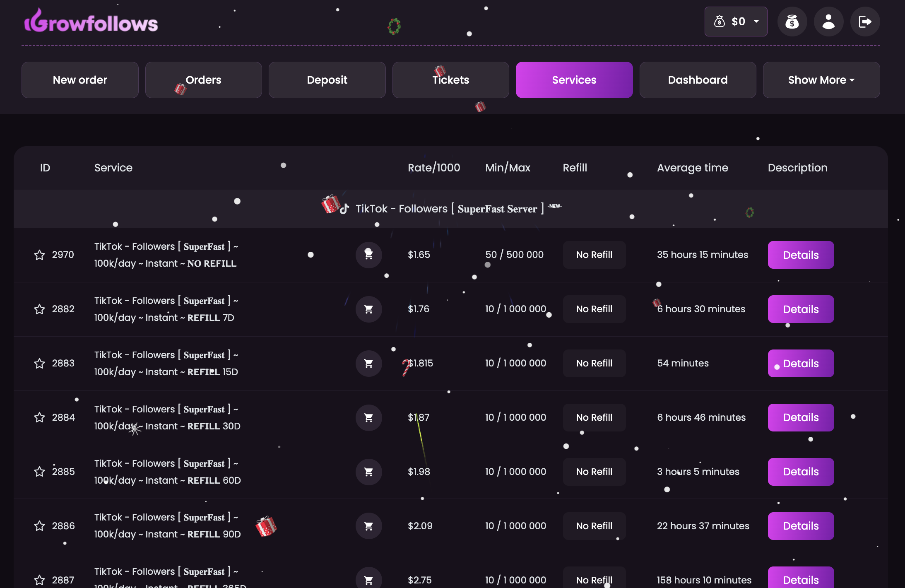Order service 2884 via cart icon
905x588 pixels.
(x=368, y=417)
